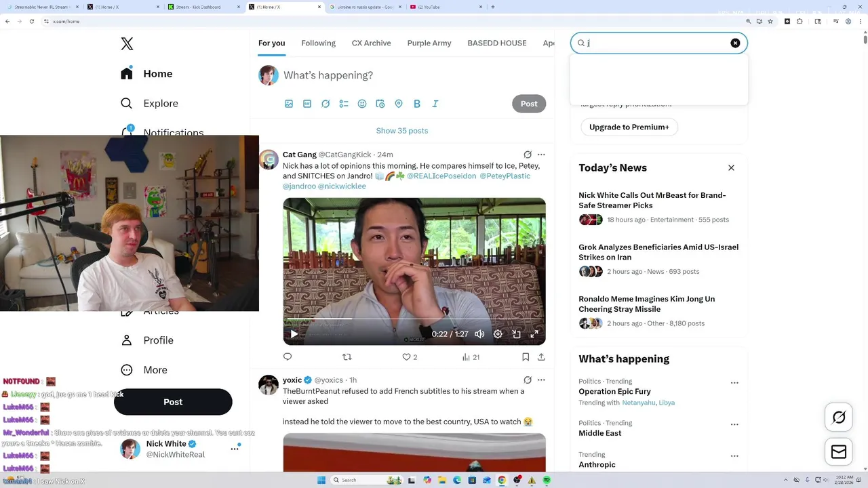This screenshot has height=488, width=868.
Task: Open Home from the left sidebar
Action: (x=146, y=74)
